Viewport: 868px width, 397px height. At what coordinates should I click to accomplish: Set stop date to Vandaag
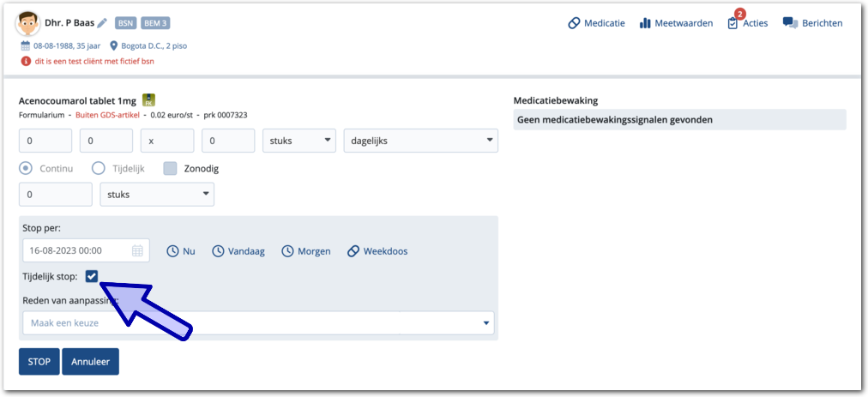[x=238, y=251]
